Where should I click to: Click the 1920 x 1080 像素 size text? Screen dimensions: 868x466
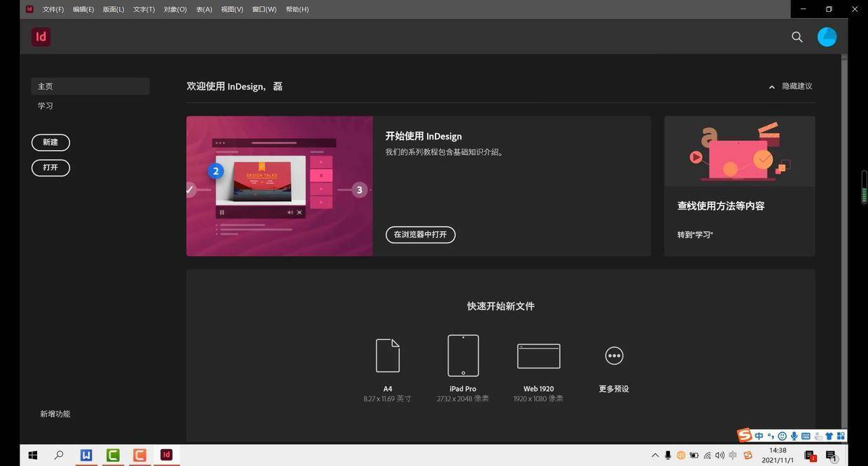tap(538, 399)
